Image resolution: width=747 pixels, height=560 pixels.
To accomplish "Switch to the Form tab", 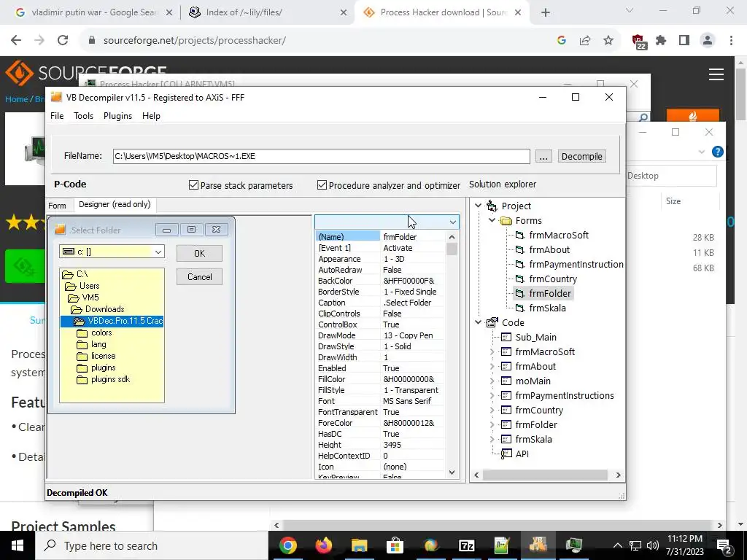I will (57, 206).
